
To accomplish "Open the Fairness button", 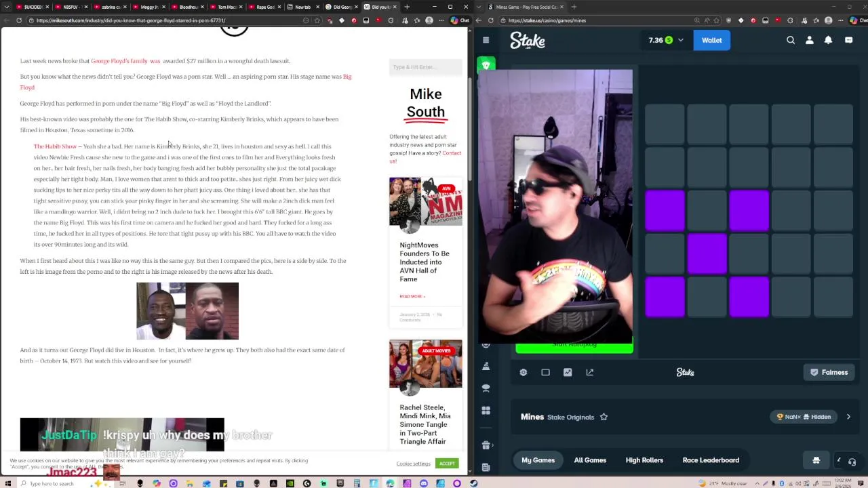I will 829,372.
